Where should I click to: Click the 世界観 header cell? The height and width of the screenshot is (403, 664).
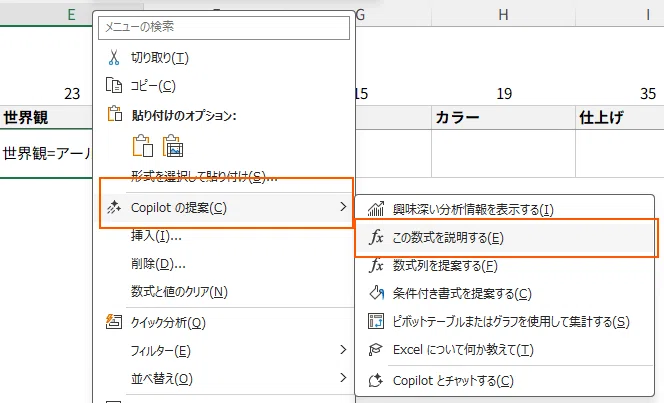click(x=46, y=117)
